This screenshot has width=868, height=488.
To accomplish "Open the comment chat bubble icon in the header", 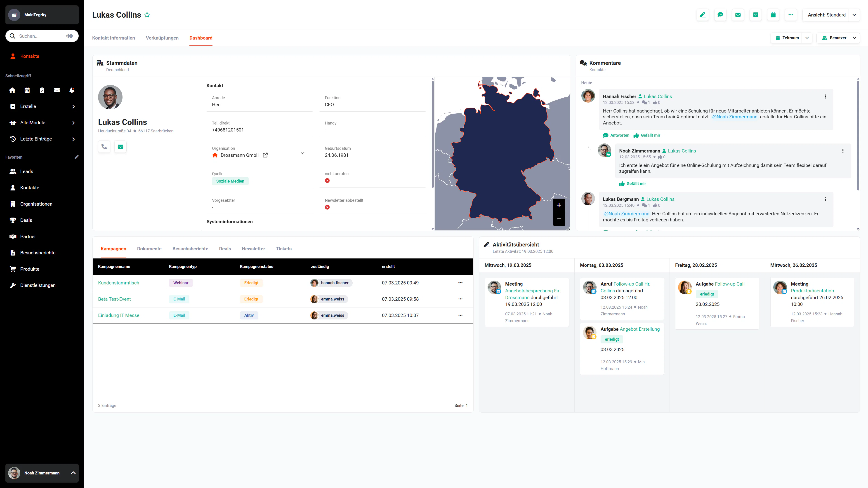I will click(720, 15).
